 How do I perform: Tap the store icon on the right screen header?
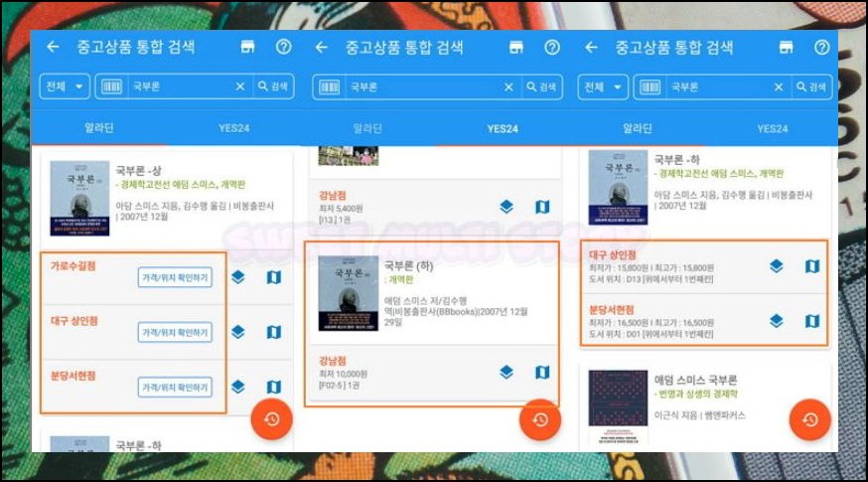(x=787, y=48)
